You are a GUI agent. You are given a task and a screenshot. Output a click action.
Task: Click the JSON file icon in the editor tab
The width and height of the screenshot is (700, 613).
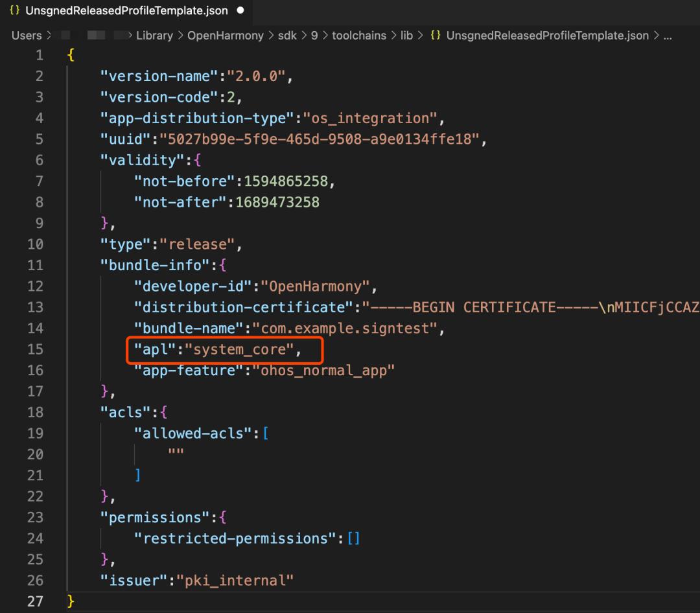[14, 11]
